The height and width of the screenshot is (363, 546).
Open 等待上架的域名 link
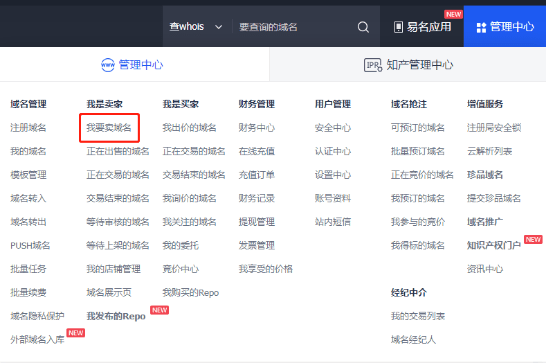point(118,246)
